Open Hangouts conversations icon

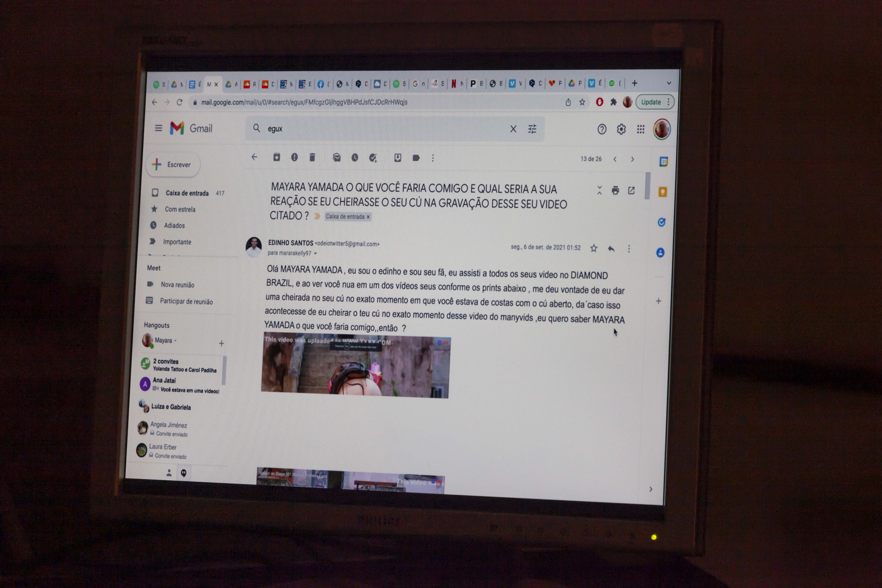(183, 473)
